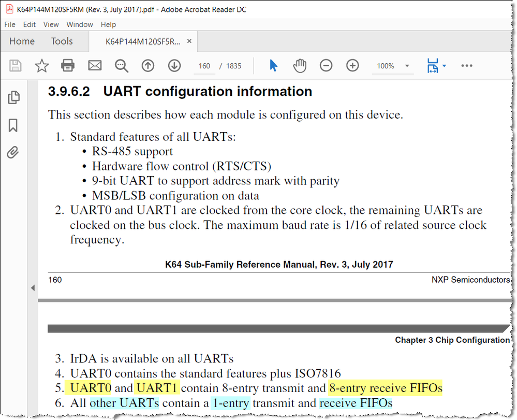Select the K64P144M120SF5R... document tab

click(x=143, y=41)
